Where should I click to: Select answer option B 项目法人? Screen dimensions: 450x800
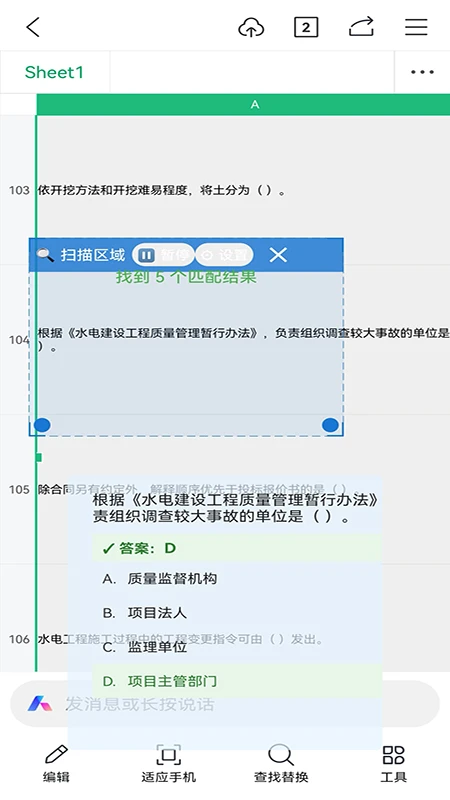[237, 612]
